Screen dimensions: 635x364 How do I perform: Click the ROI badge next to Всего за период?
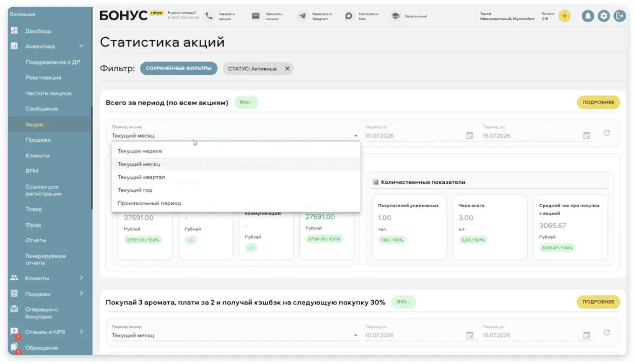pyautogui.click(x=247, y=103)
